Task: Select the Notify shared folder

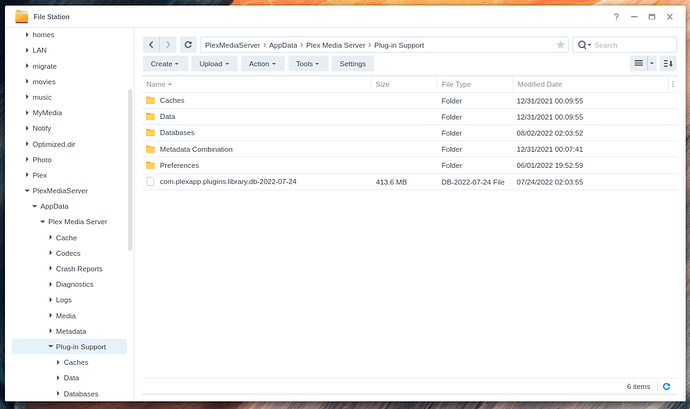Action: (x=42, y=128)
